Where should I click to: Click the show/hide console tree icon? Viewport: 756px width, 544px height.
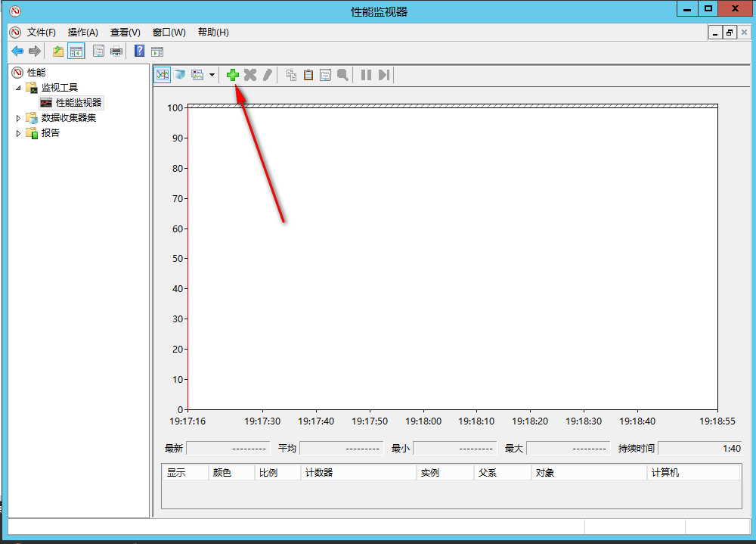(76, 51)
